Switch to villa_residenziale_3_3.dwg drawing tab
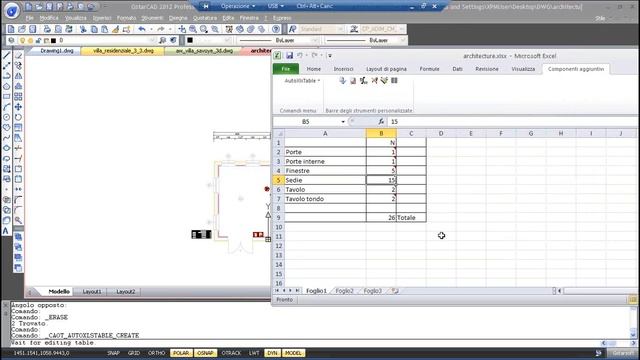The height and width of the screenshot is (360, 640). coord(123,51)
